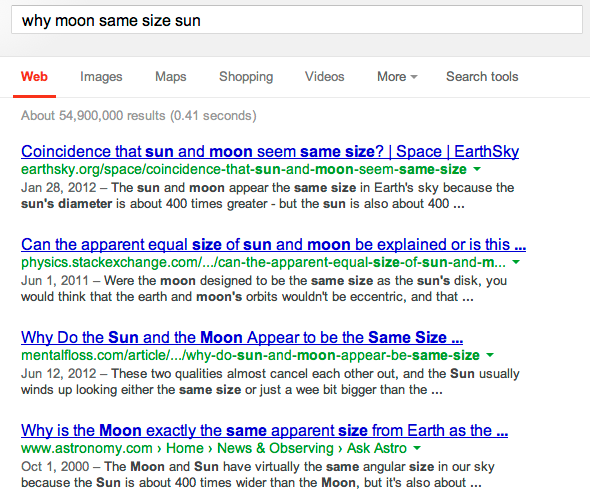Switch to the Images tab
Viewport: 590px width, 500px height.
coord(101,76)
